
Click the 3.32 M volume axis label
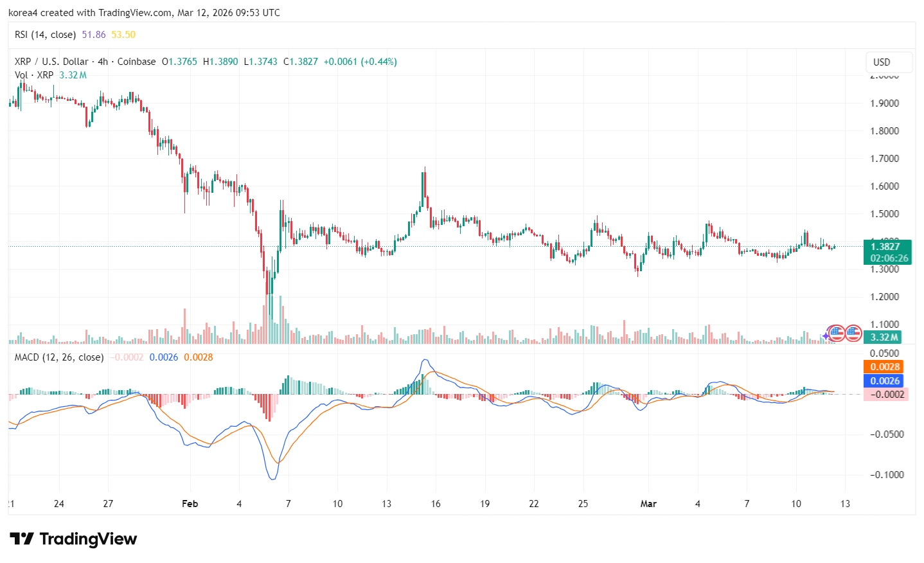click(x=884, y=337)
